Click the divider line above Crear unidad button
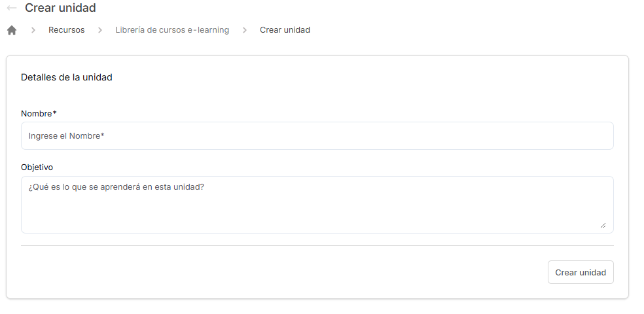This screenshot has width=644, height=314. coord(317,246)
